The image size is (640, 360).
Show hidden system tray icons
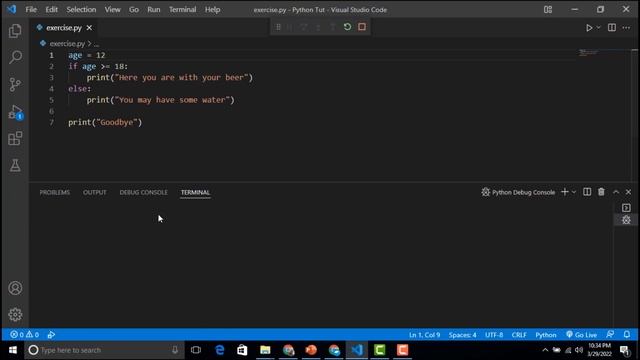545,350
